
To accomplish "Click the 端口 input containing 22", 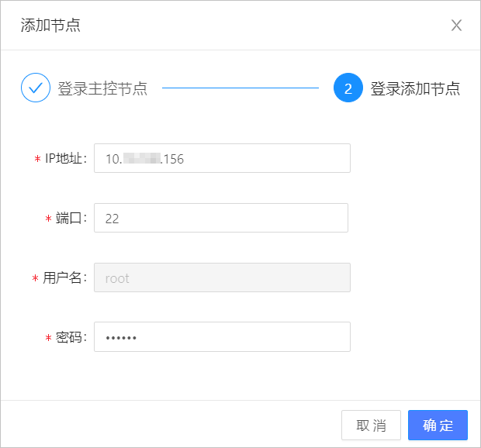I will [x=221, y=218].
